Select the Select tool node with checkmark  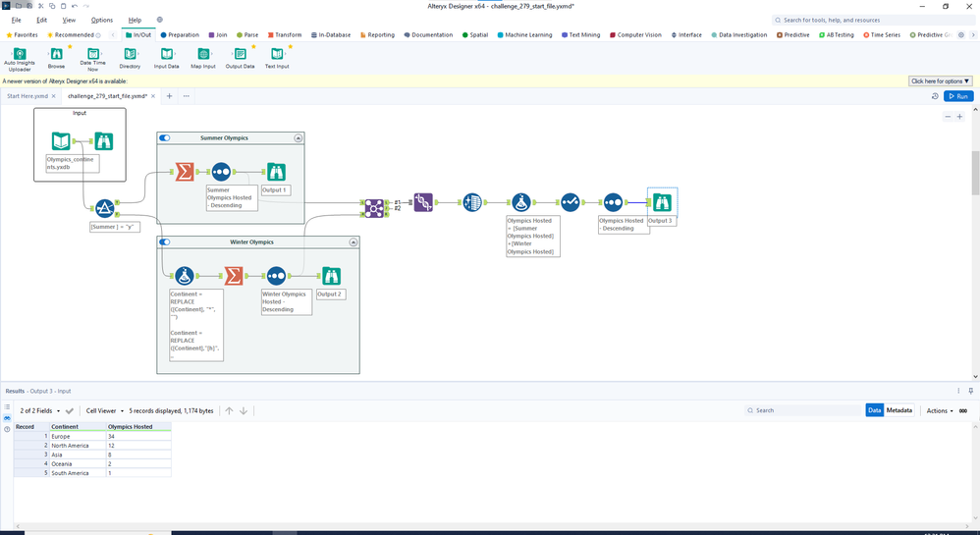(x=570, y=202)
